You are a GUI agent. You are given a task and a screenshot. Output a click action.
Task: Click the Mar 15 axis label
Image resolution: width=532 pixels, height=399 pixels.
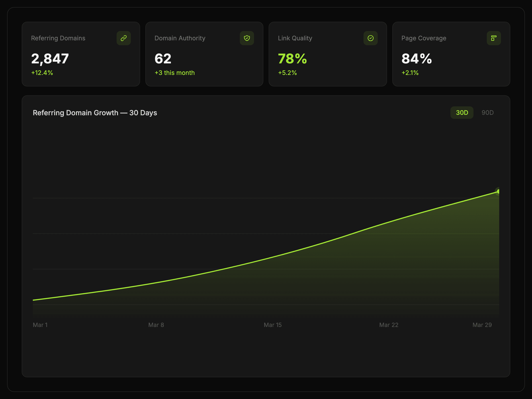point(272,325)
